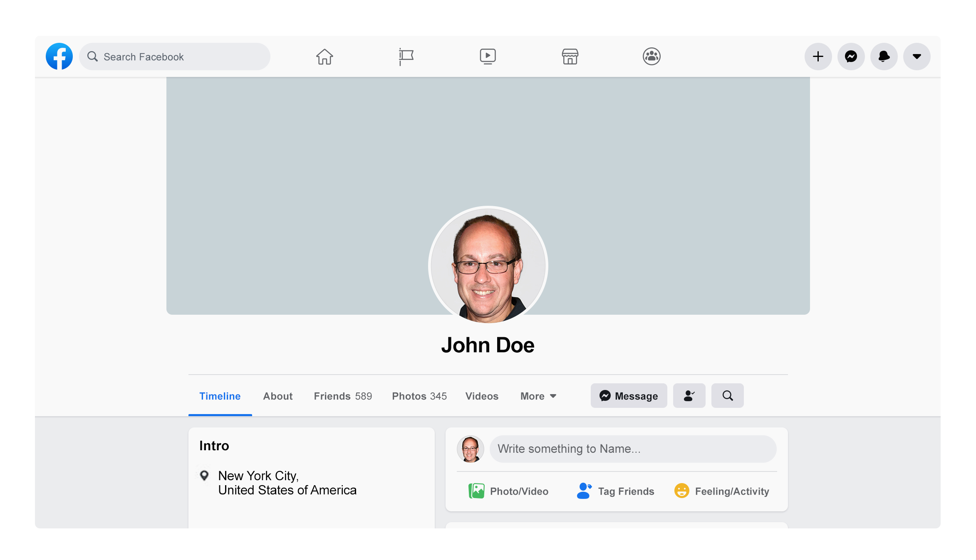Screen dimensions: 976x560
Task: Click the small avatar in post composer
Action: pos(471,449)
